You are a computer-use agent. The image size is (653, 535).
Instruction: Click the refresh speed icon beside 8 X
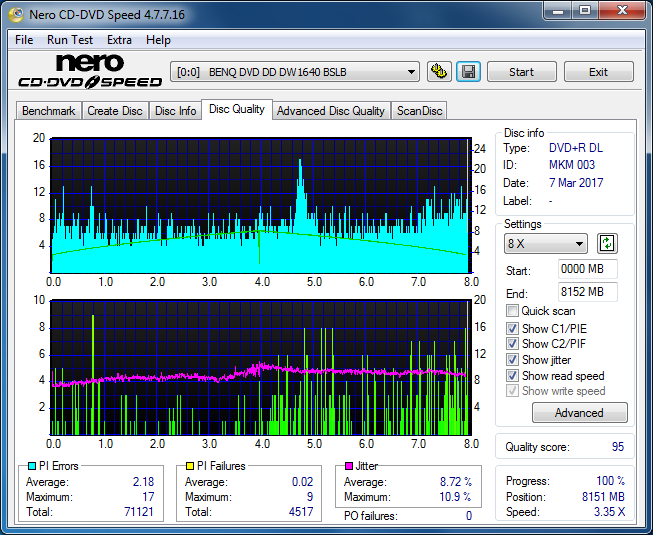[607, 244]
